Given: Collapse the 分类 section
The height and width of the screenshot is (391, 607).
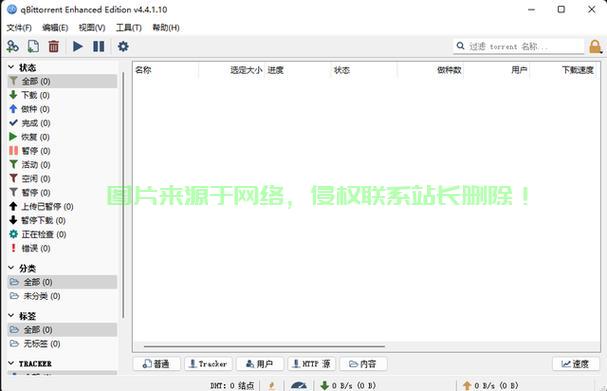Looking at the screenshot, I should coord(11,268).
